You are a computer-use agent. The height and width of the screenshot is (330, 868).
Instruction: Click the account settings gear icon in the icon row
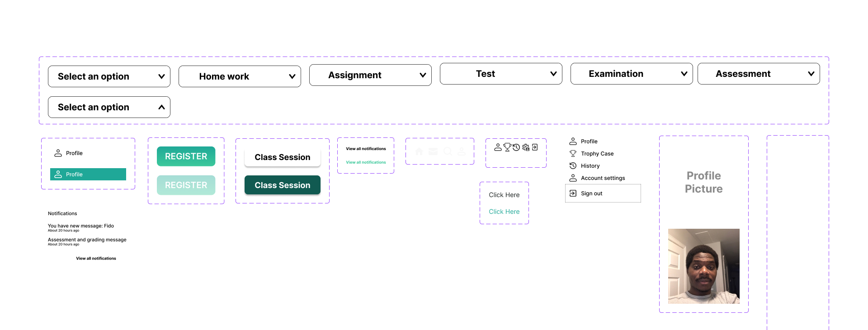click(x=526, y=147)
